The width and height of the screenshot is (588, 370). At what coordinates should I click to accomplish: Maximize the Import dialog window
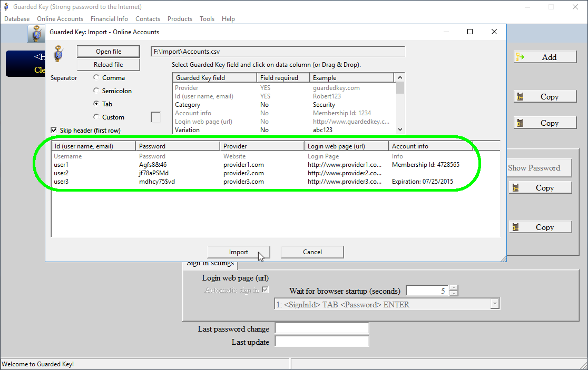pyautogui.click(x=470, y=32)
